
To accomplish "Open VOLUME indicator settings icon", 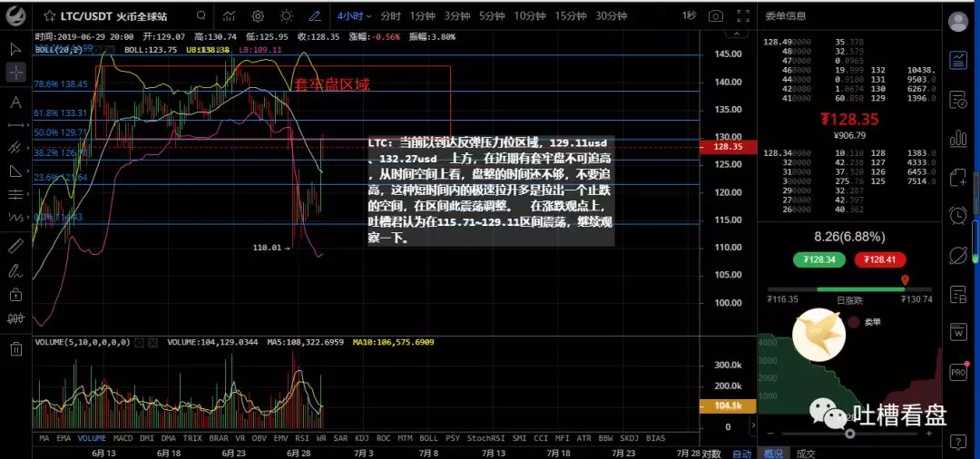I will pyautogui.click(x=140, y=342).
